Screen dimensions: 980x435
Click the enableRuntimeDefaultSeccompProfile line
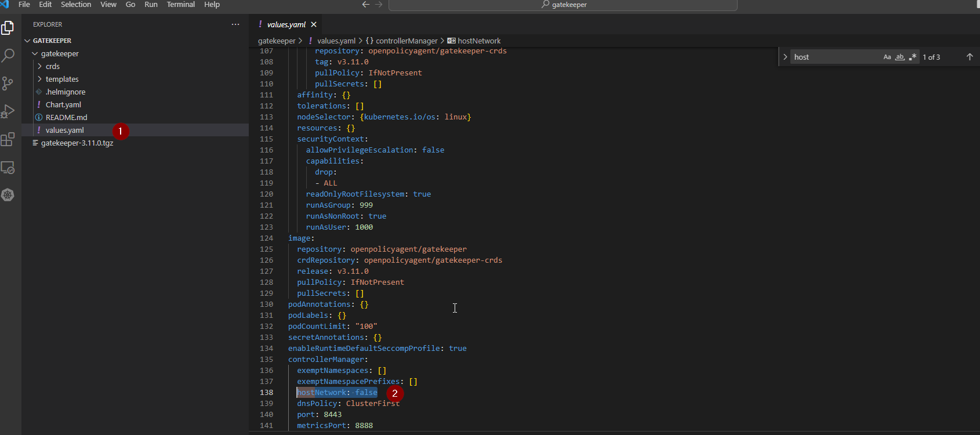[378, 349]
